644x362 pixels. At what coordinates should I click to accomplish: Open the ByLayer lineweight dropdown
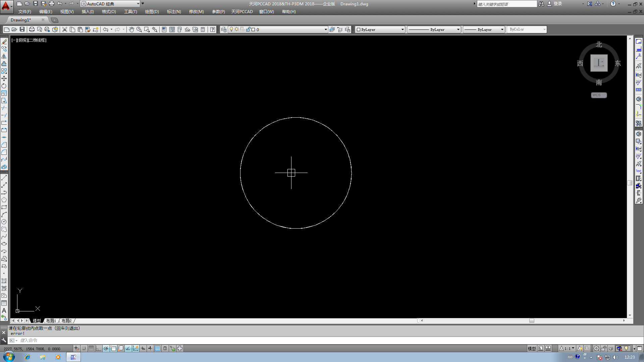[484, 29]
